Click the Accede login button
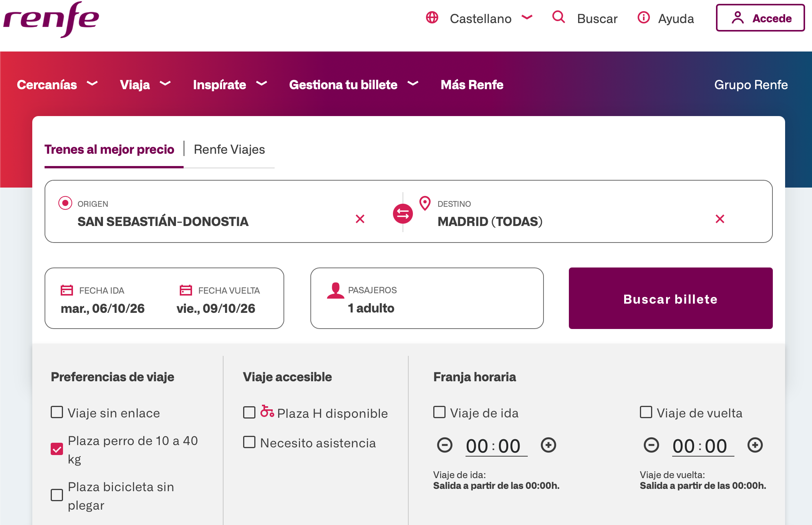812x525 pixels. [x=761, y=18]
